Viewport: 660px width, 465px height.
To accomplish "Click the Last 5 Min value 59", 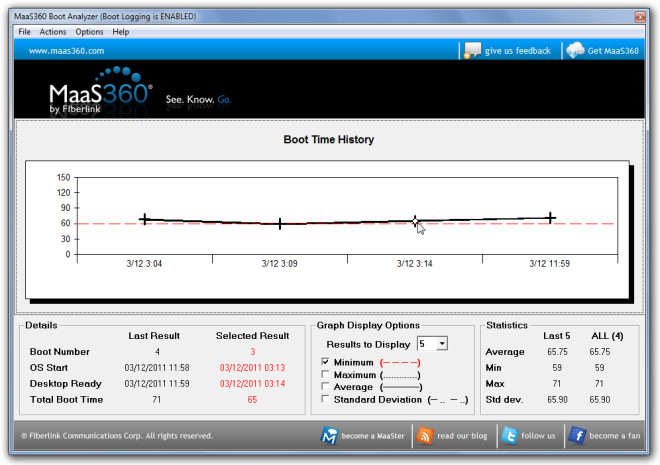I will 557,367.
